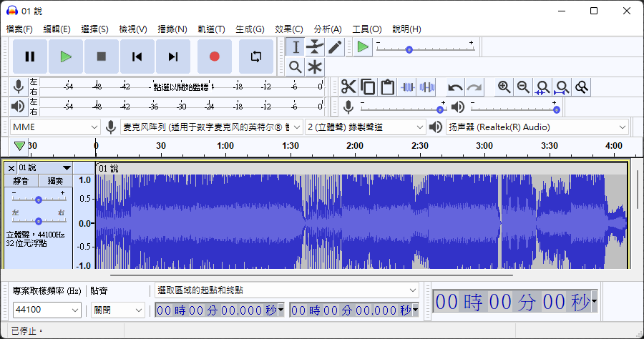Select the Multi-tool asterisk icon
The width and height of the screenshot is (644, 339).
point(315,67)
